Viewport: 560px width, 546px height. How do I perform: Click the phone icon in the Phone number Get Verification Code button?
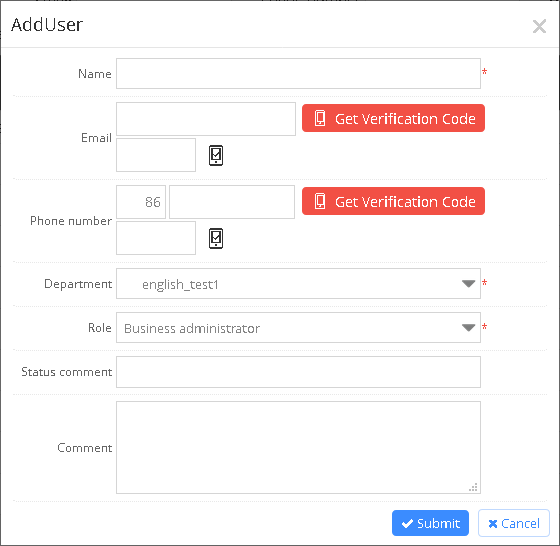point(320,201)
